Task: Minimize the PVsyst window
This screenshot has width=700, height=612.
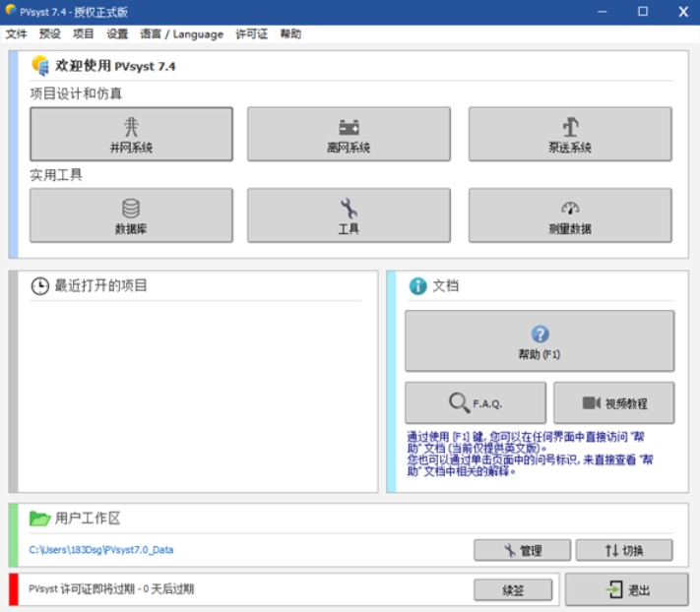Action: coord(603,12)
